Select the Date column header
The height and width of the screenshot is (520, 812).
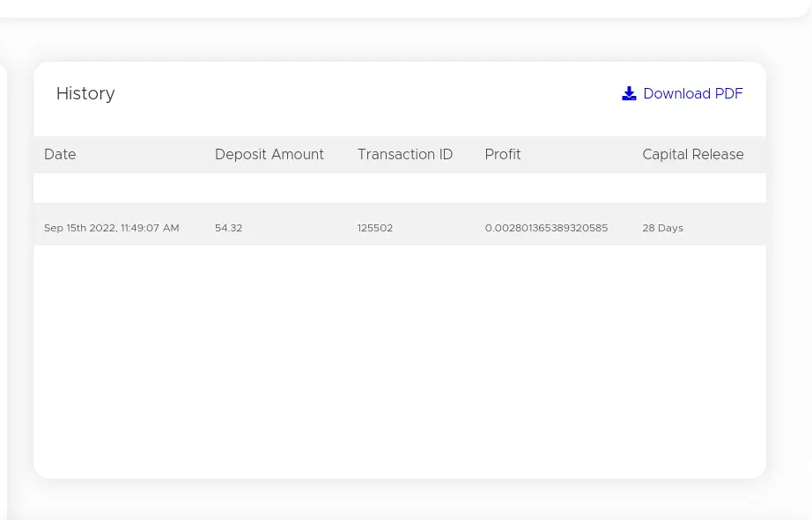[60, 154]
